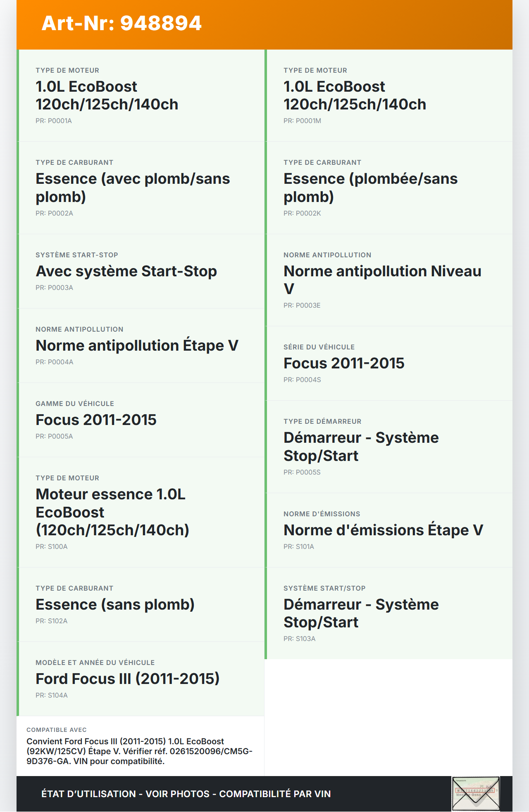This screenshot has width=529, height=812.
Task: Click the Art-Nr: 948894 header title
Action: pos(122,23)
